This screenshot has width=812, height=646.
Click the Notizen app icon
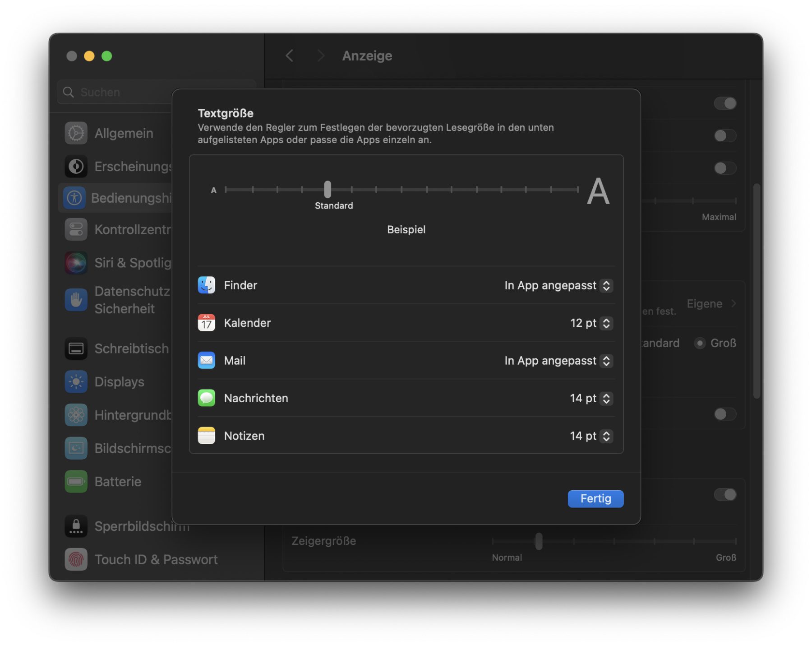click(206, 436)
